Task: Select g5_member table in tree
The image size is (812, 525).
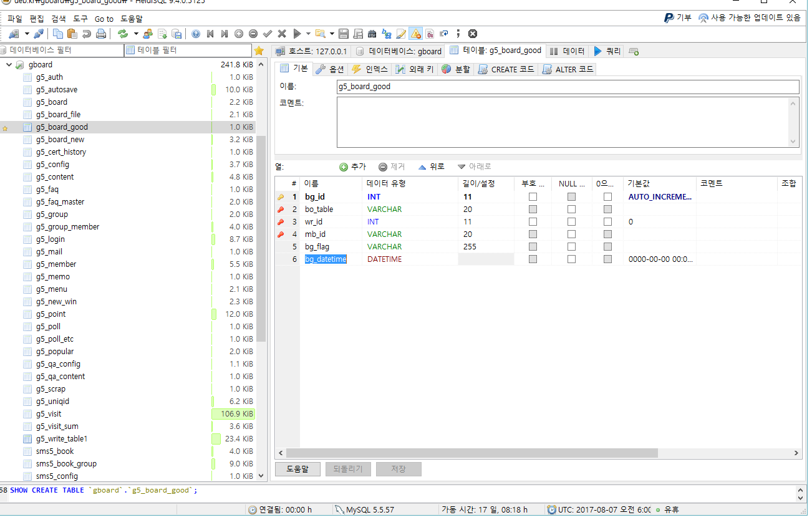Action: pyautogui.click(x=56, y=264)
